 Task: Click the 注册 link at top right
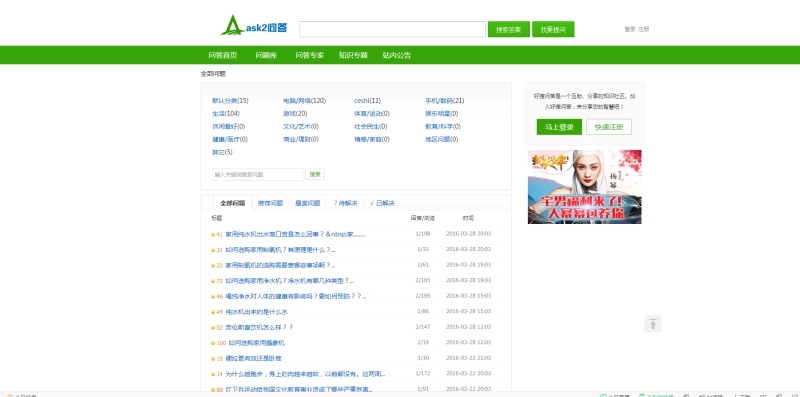tap(644, 29)
